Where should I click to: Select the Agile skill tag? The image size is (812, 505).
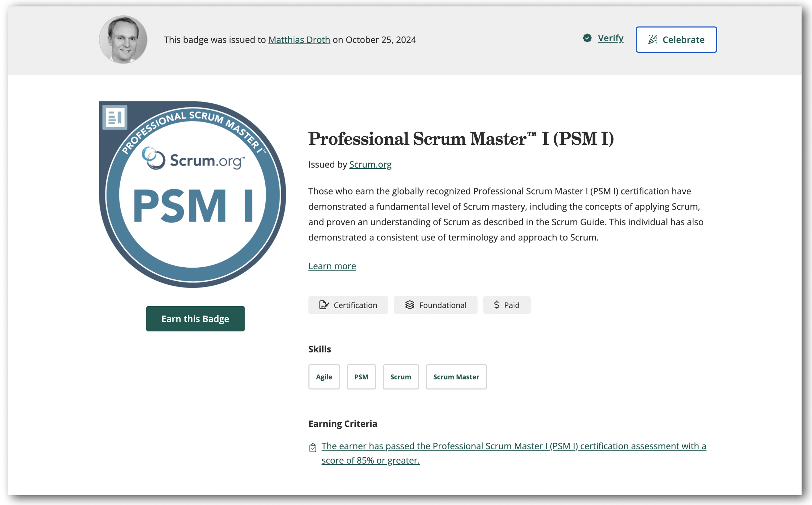pyautogui.click(x=324, y=377)
